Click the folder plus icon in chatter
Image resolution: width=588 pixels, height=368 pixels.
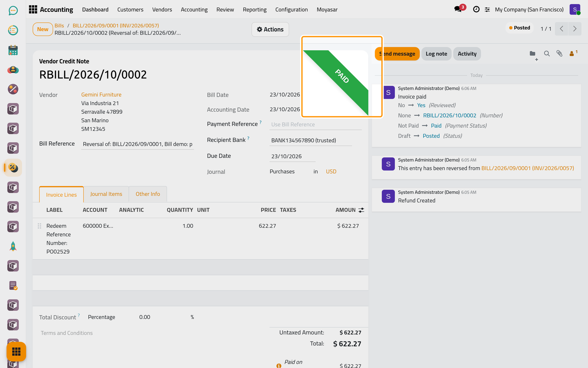(x=533, y=55)
